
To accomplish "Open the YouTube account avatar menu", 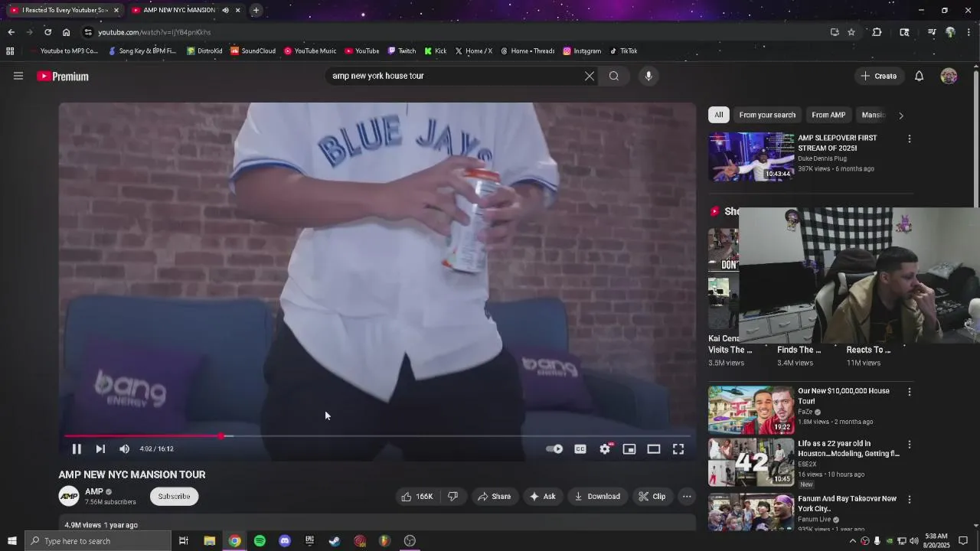I will (x=949, y=76).
